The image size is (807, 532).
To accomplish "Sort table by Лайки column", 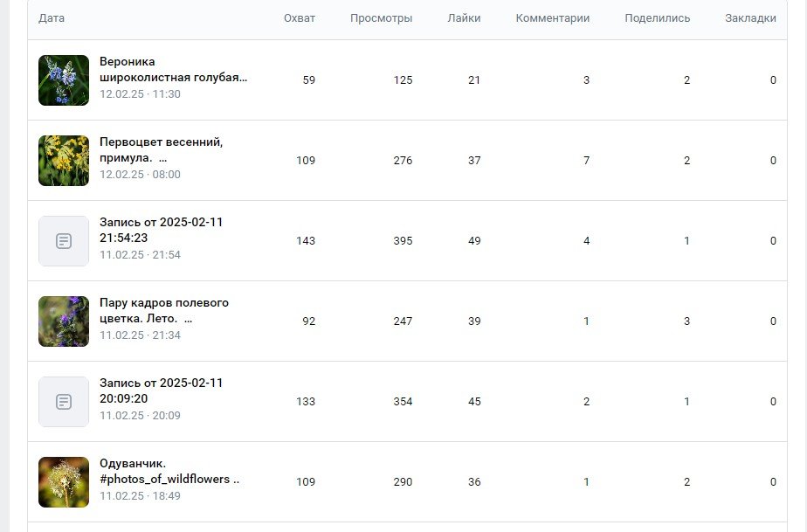I will tap(464, 18).
